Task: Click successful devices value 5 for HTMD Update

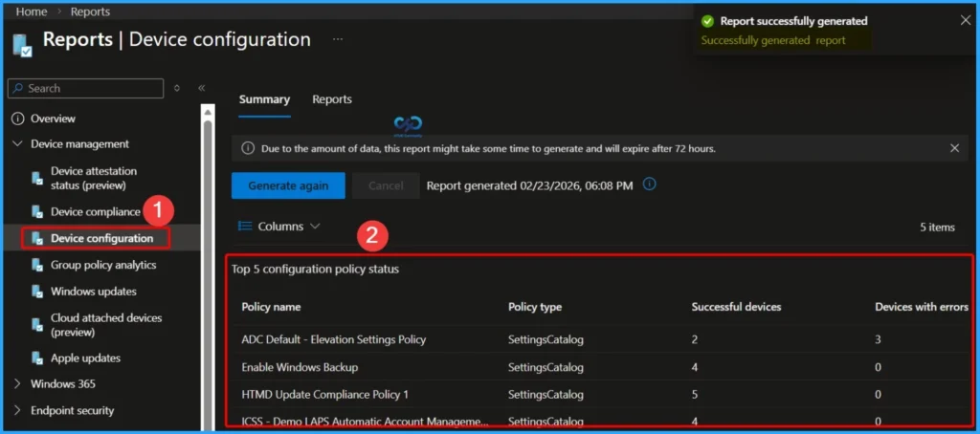Action: 695,395
